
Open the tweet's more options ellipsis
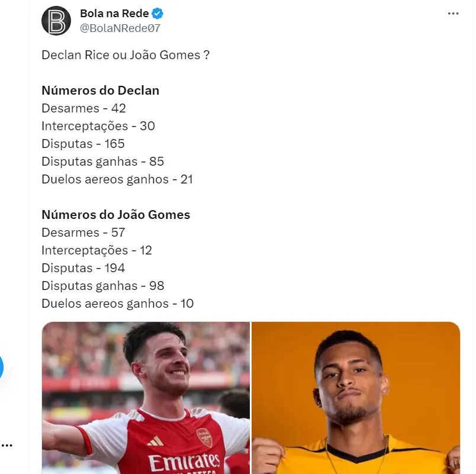coord(453,14)
